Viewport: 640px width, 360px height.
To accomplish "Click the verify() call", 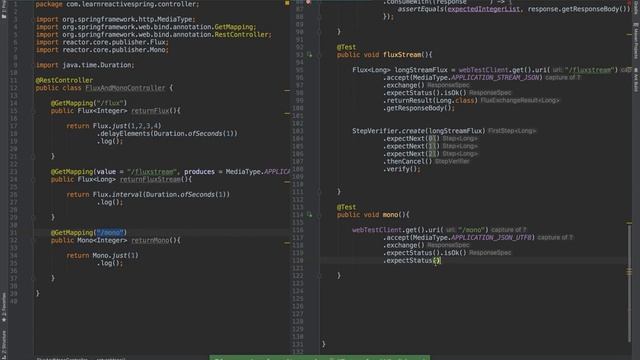I will click(401, 169).
